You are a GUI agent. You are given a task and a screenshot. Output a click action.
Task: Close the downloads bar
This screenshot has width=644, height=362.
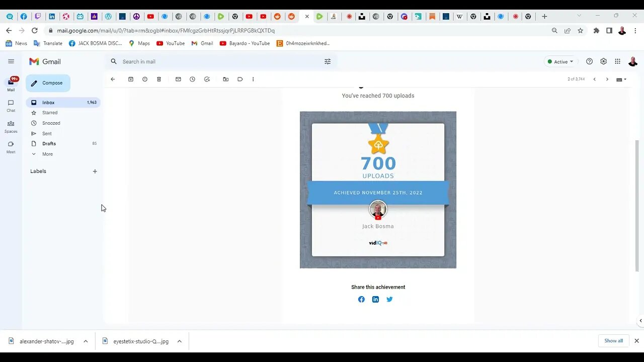pyautogui.click(x=636, y=341)
